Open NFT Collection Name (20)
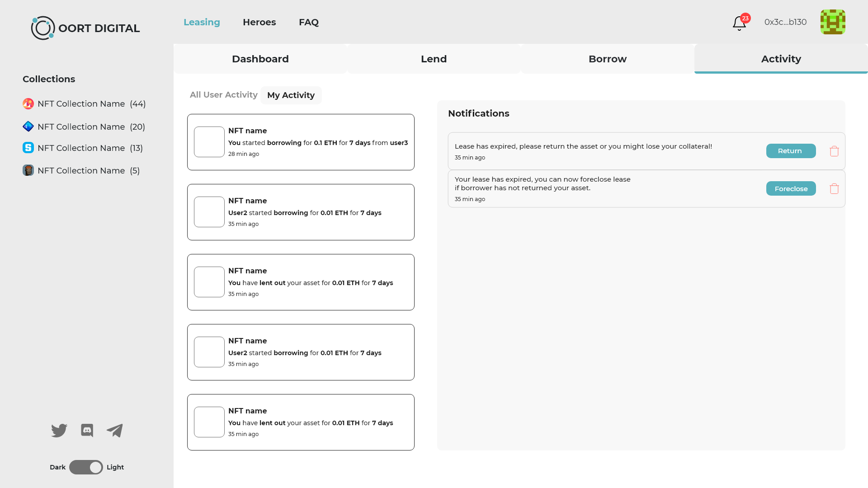 (x=91, y=127)
